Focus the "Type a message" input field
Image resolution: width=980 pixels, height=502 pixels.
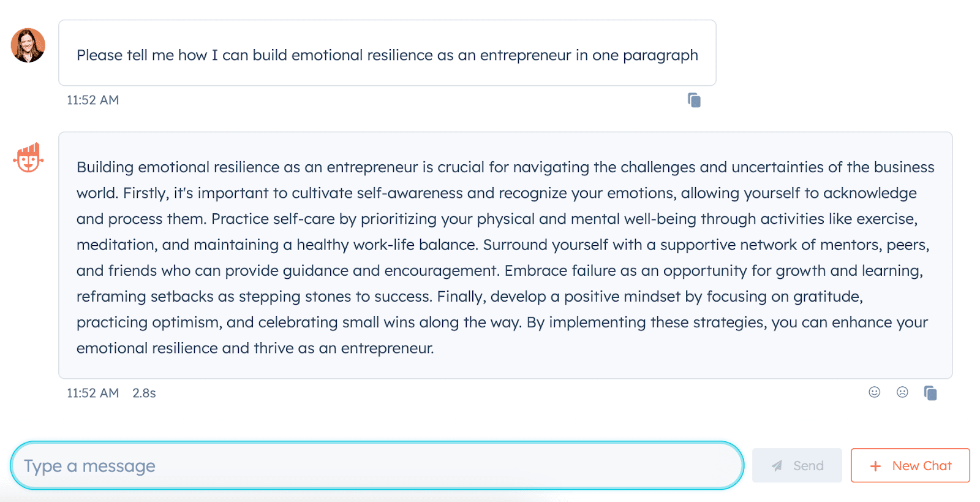coord(377,466)
